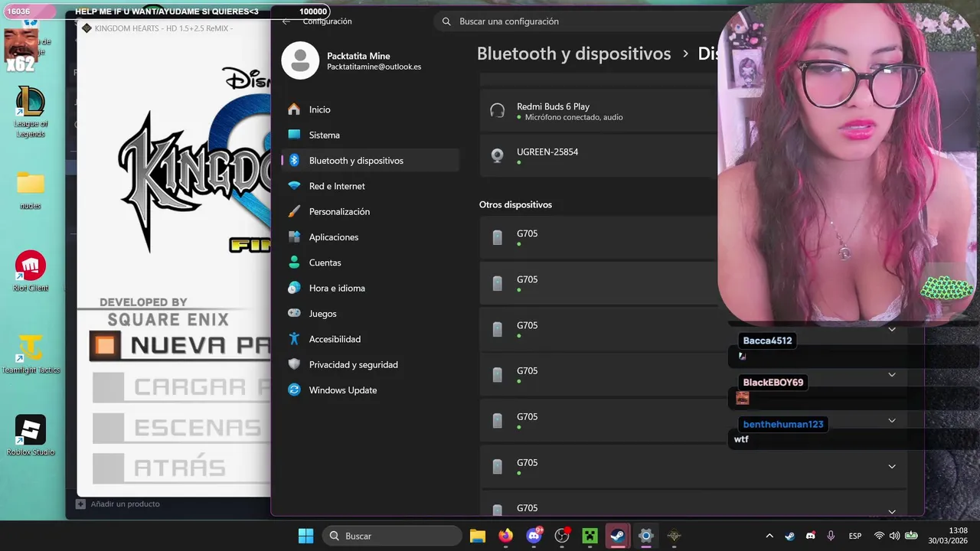
Task: Select ESCENAS in the Kingdom Hearts menu
Action: [x=182, y=427]
